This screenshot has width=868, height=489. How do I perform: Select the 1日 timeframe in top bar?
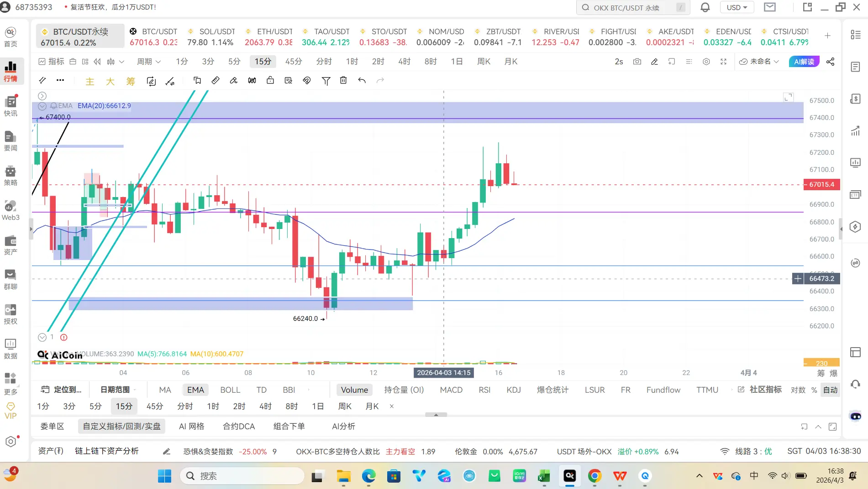coord(457,62)
